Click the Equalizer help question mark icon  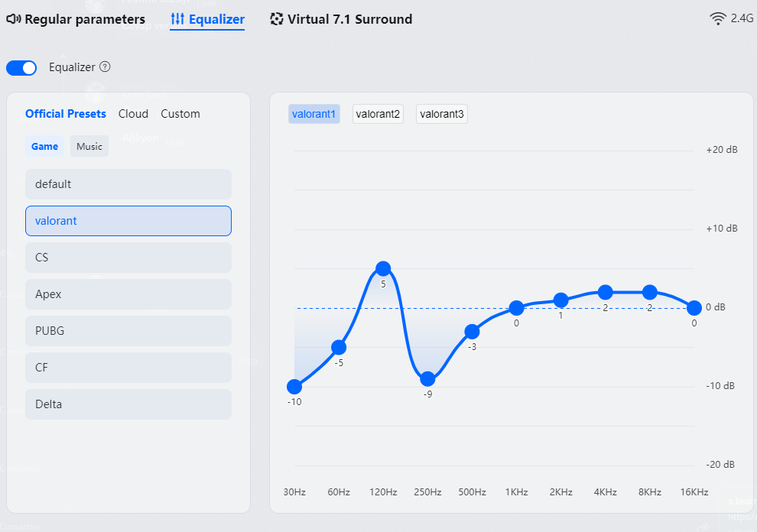click(x=106, y=66)
